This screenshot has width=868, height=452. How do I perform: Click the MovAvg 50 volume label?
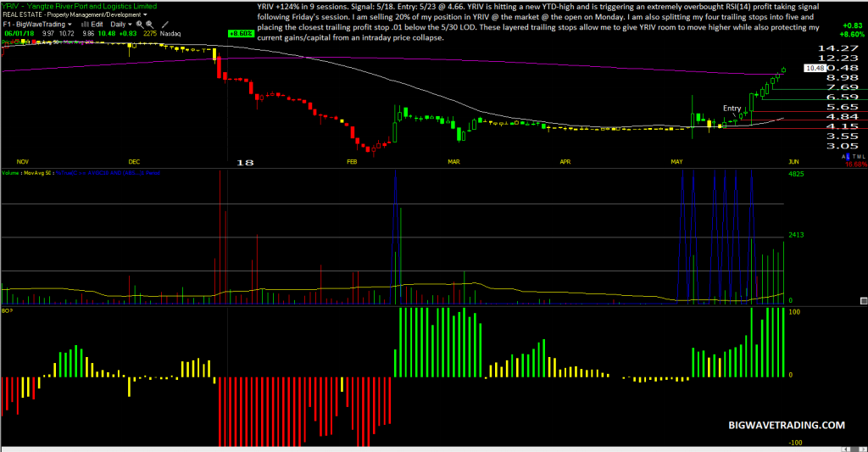pos(37,173)
